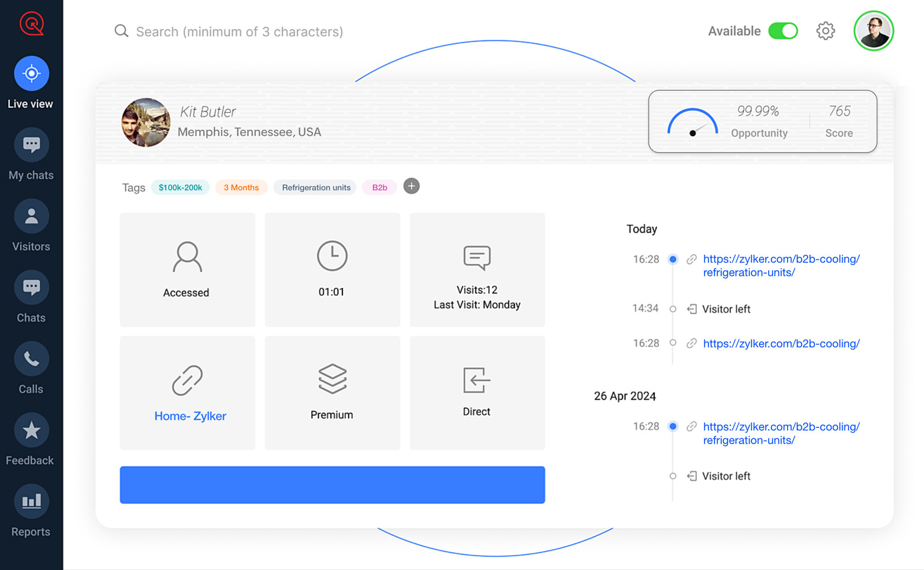This screenshot has height=570, width=924.
Task: Open the settings gear
Action: pyautogui.click(x=825, y=31)
